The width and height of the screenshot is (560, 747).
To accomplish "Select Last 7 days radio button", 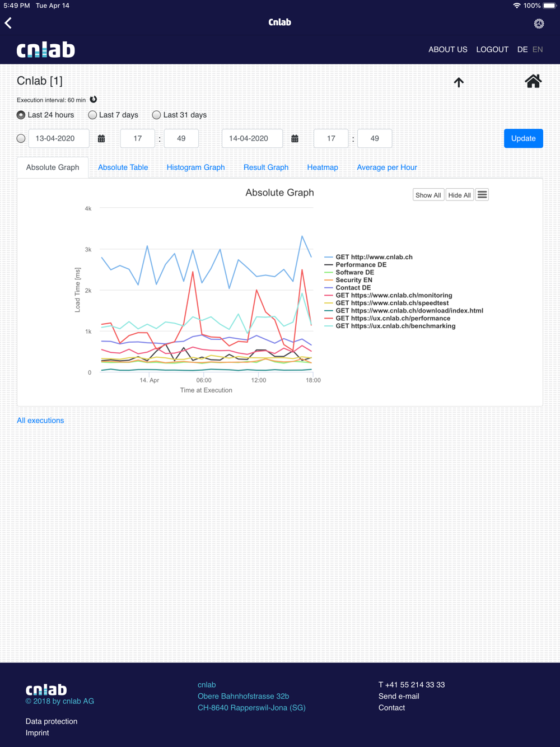I will [92, 115].
